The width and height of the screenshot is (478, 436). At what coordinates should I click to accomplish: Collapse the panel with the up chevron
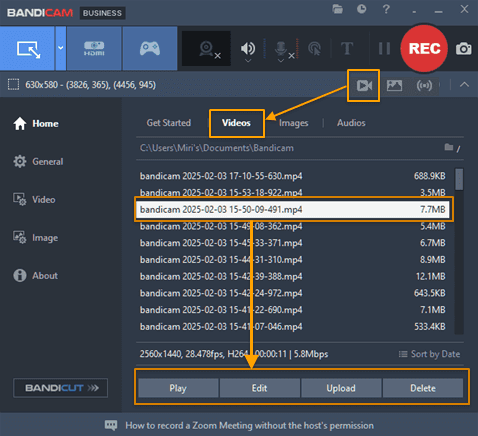click(x=464, y=85)
